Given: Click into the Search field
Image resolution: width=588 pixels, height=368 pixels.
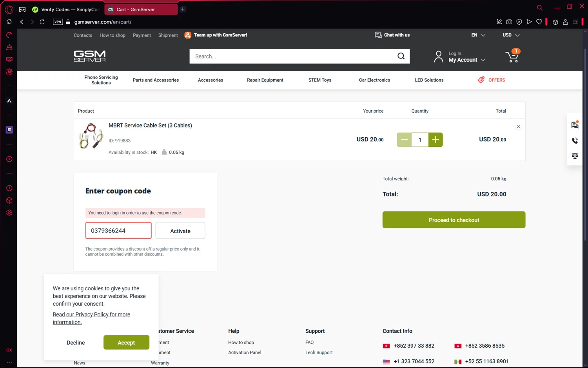Looking at the screenshot, I should tap(292, 56).
